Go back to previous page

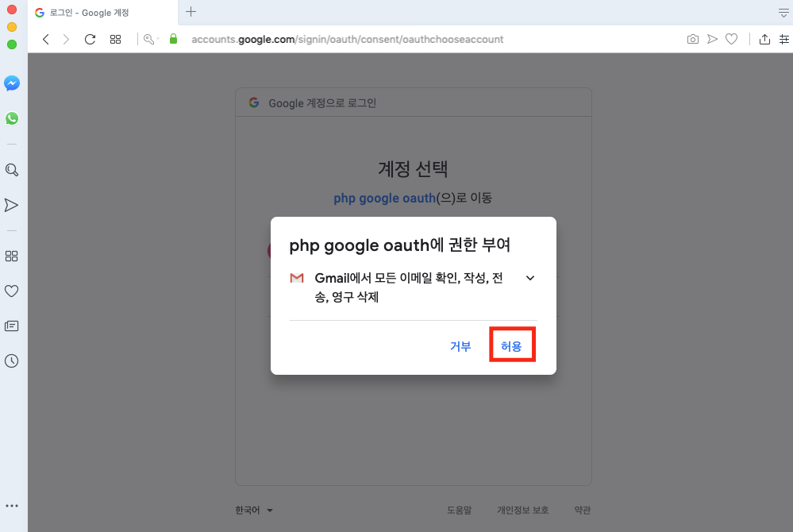click(x=45, y=40)
